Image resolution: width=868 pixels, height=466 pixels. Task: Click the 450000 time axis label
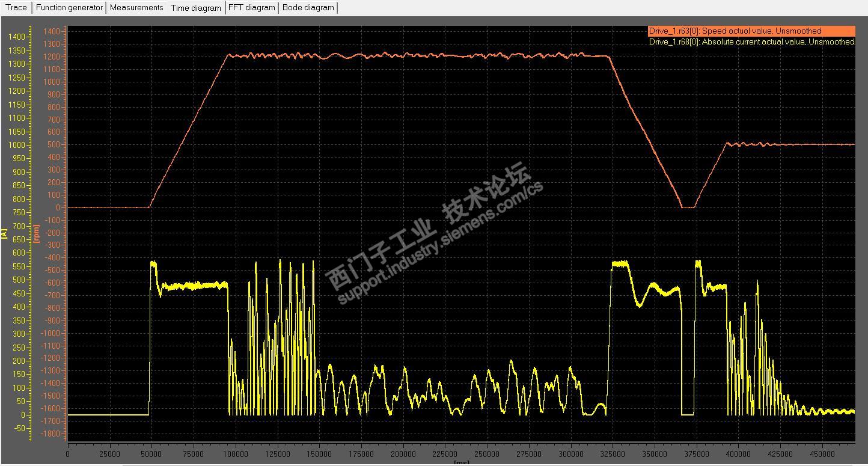point(822,454)
